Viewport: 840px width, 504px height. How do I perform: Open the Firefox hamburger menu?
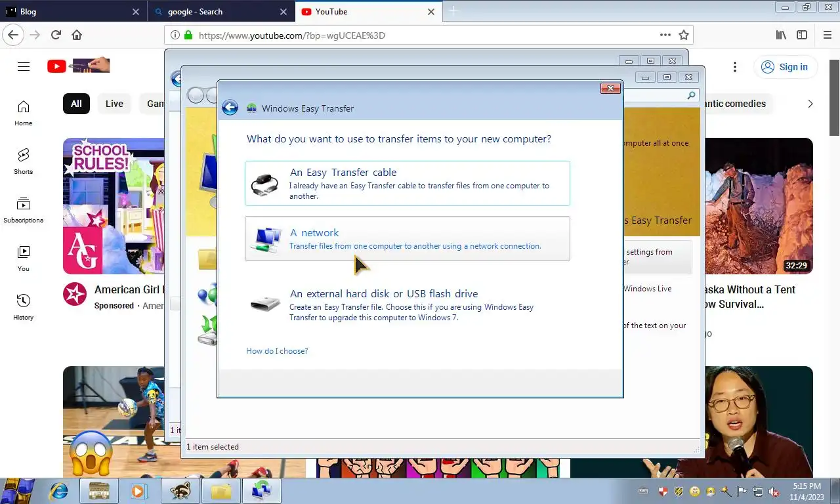pos(827,35)
